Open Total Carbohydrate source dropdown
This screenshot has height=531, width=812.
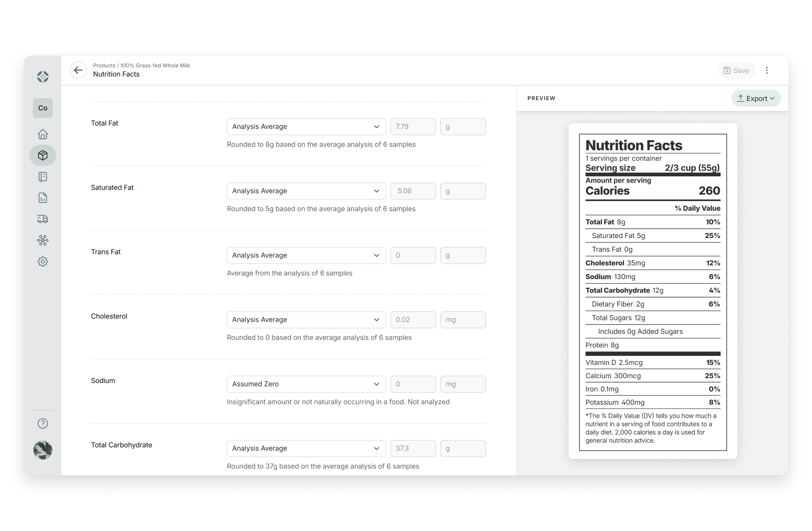click(306, 449)
